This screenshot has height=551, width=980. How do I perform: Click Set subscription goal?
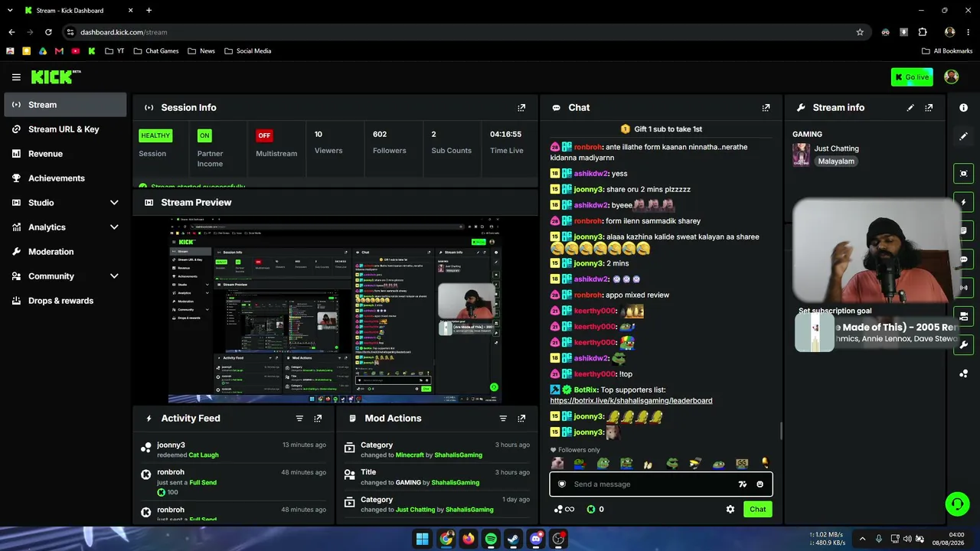pyautogui.click(x=835, y=311)
